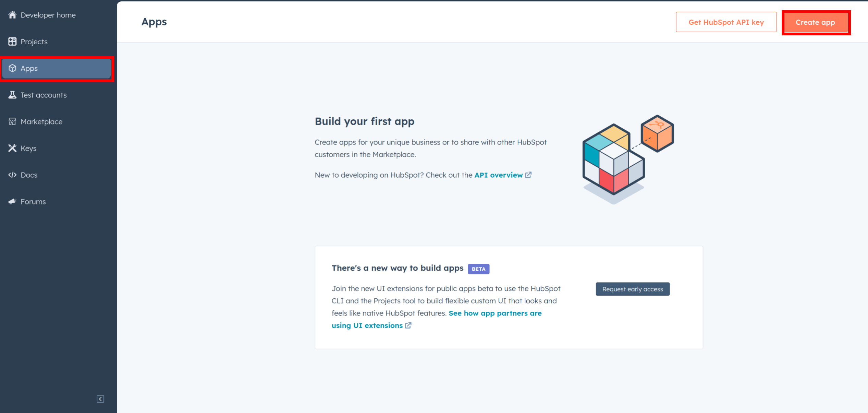868x413 pixels.
Task: Click the BETA badge on new apps section
Action: pos(479,269)
